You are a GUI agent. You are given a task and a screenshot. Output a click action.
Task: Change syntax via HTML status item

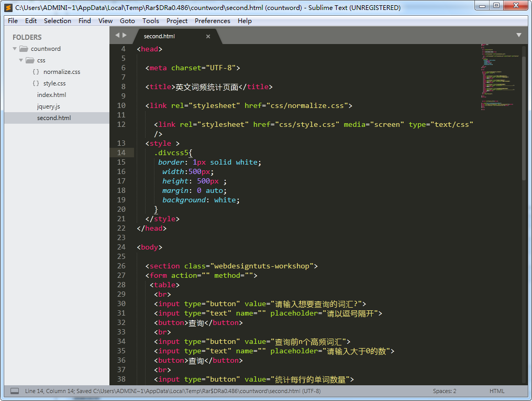point(497,391)
